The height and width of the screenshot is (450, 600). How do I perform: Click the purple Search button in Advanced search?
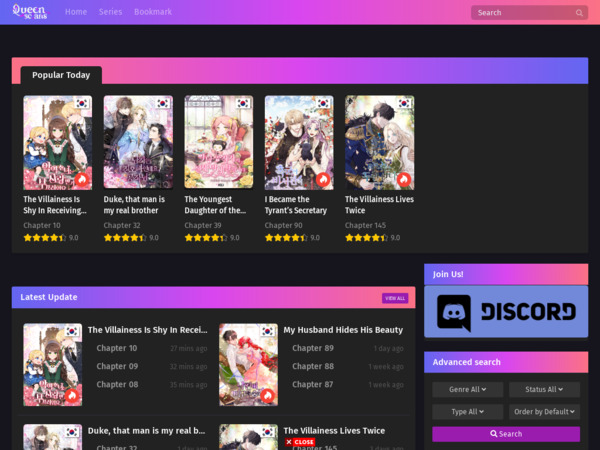(x=506, y=434)
